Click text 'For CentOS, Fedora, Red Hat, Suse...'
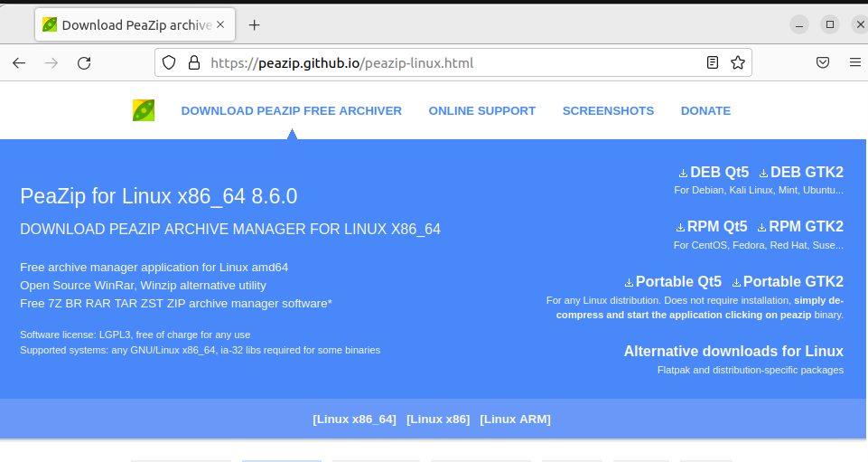 coord(759,245)
